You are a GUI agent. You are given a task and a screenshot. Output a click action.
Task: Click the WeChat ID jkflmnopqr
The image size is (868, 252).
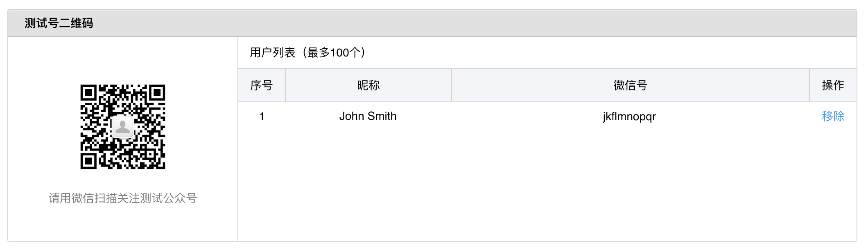click(629, 117)
